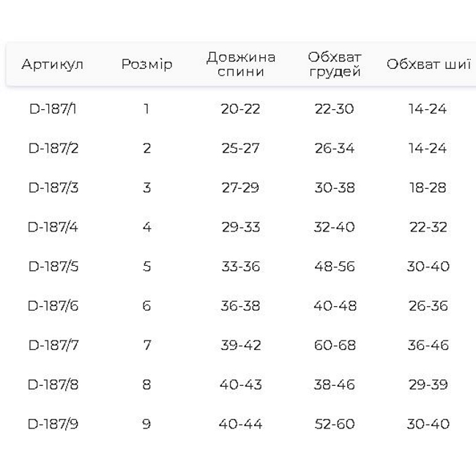Screen dimensions: 476x476
Task: Click neck girth value 18-28
Action: click(428, 187)
